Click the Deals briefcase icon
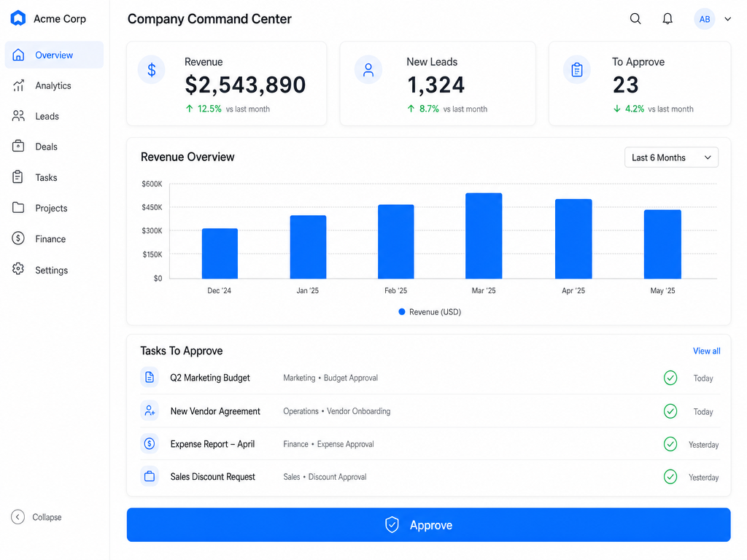Image resolution: width=747 pixels, height=560 pixels. (18, 146)
